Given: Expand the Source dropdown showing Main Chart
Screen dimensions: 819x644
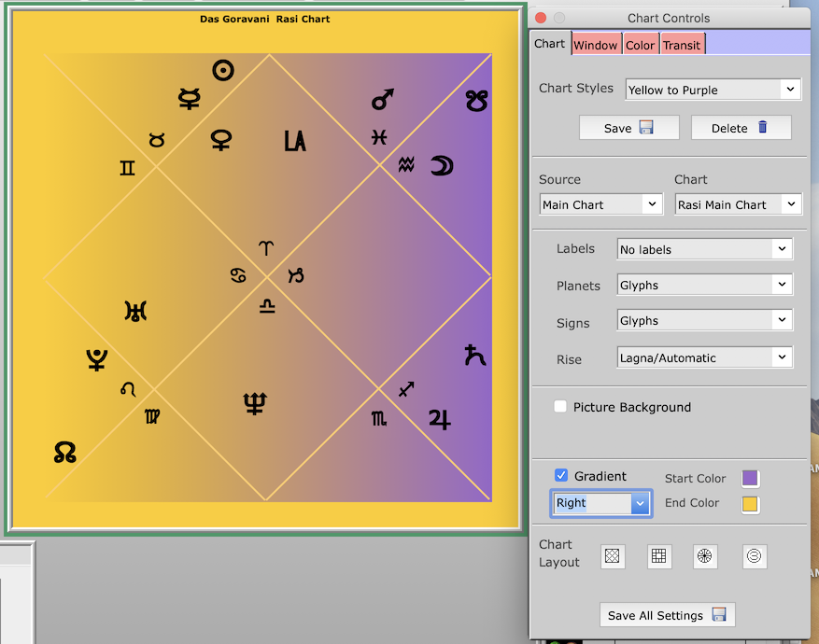Looking at the screenshot, I should (601, 204).
